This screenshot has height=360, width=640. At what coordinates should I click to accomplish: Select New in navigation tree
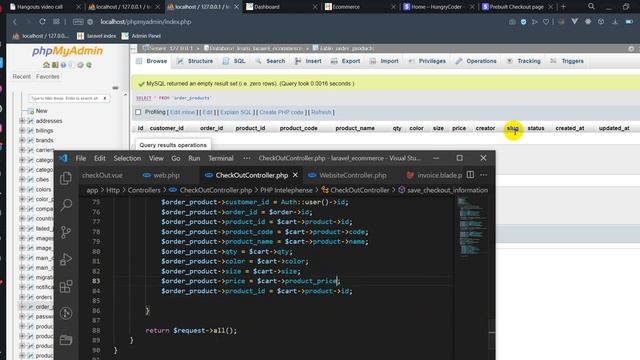point(41,111)
